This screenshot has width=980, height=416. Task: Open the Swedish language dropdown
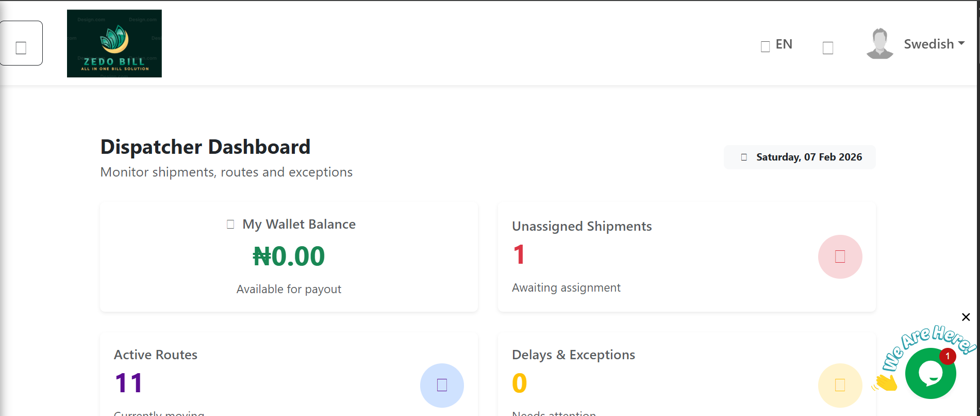tap(934, 44)
